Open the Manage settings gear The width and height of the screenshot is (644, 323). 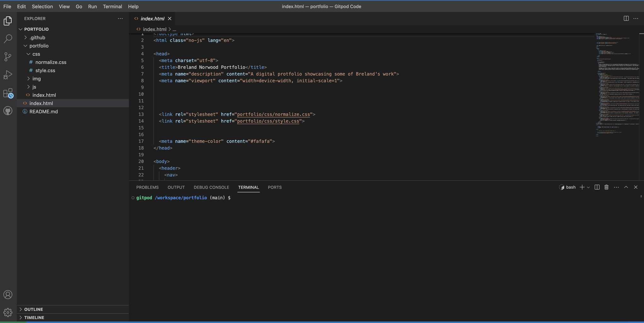click(x=8, y=312)
